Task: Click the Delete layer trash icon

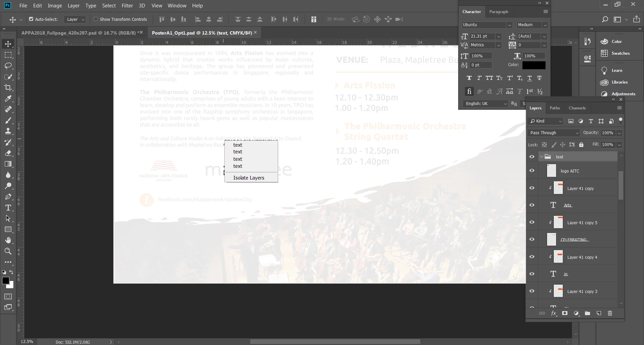Action: point(610,313)
